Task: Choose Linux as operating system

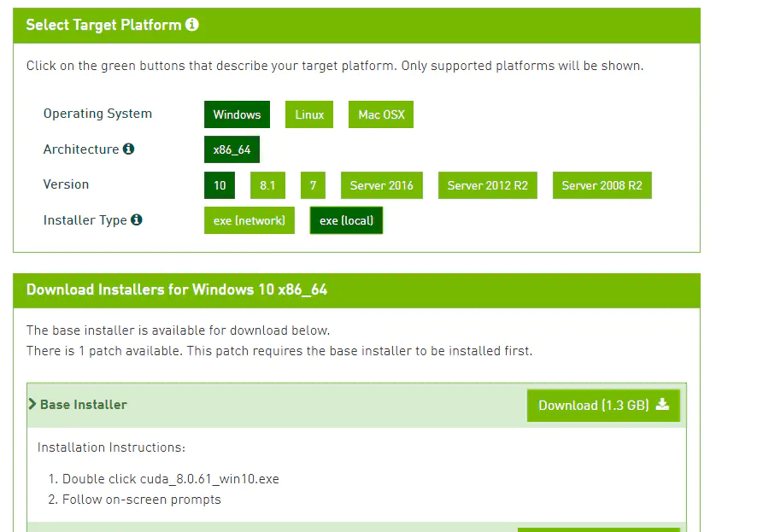Action: (x=309, y=114)
